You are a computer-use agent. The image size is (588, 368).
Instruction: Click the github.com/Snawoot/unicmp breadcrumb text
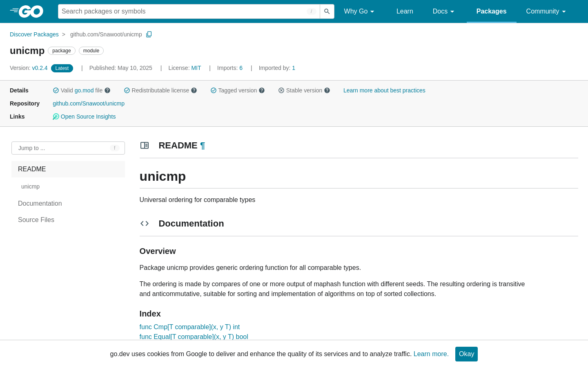(x=106, y=34)
